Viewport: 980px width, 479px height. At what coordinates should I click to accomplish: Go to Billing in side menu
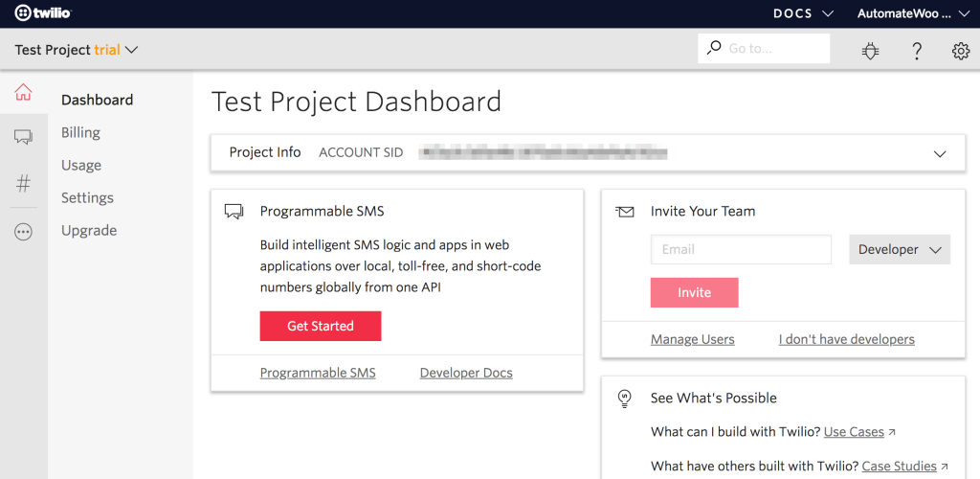(x=80, y=132)
